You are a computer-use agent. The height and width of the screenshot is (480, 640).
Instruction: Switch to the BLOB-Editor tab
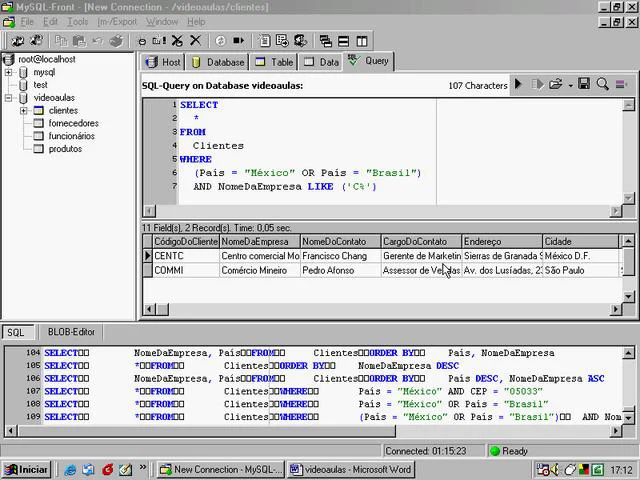(x=71, y=332)
